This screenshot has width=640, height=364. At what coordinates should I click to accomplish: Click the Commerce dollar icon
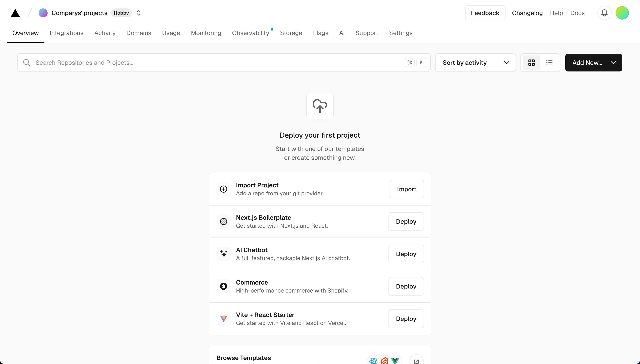pyautogui.click(x=224, y=286)
